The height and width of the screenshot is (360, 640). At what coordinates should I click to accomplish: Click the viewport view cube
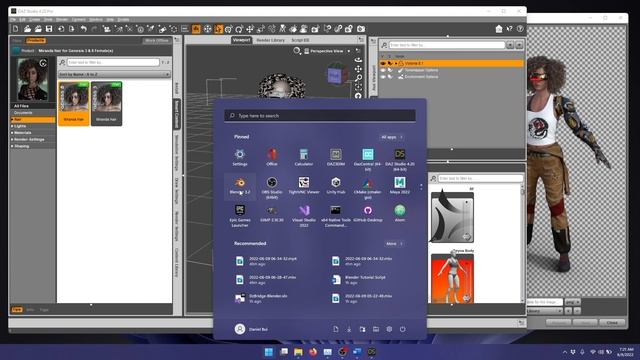(337, 75)
